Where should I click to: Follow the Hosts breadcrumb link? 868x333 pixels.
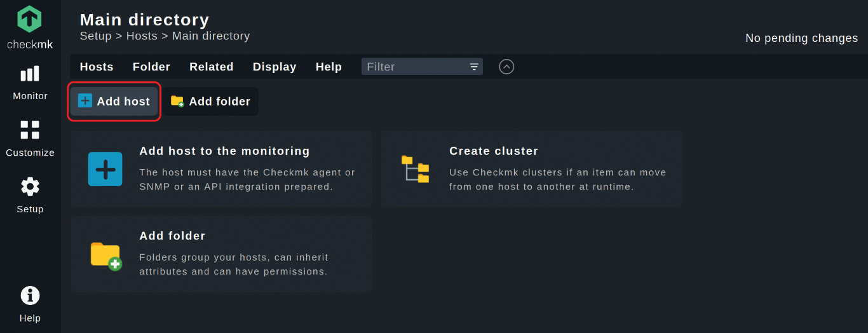(142, 36)
